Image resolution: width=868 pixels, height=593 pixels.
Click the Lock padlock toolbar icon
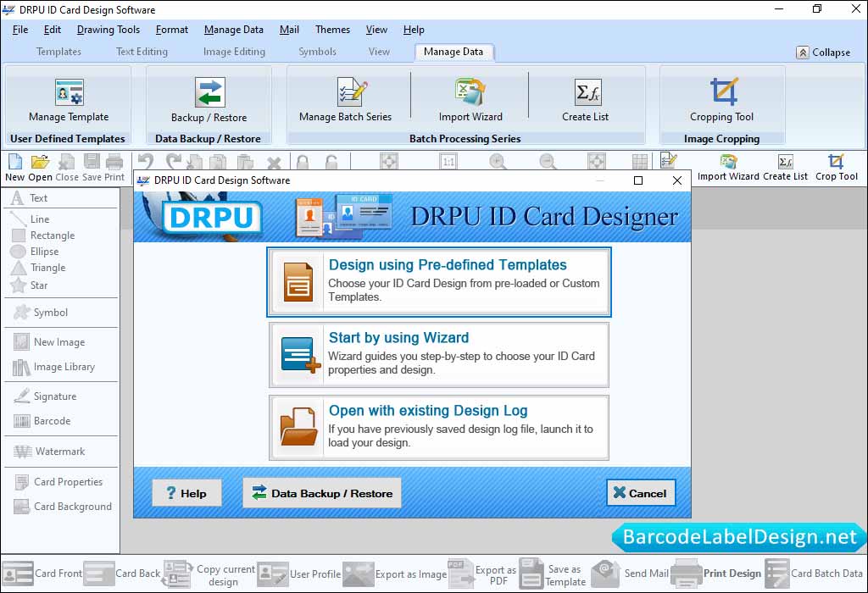[x=303, y=162]
